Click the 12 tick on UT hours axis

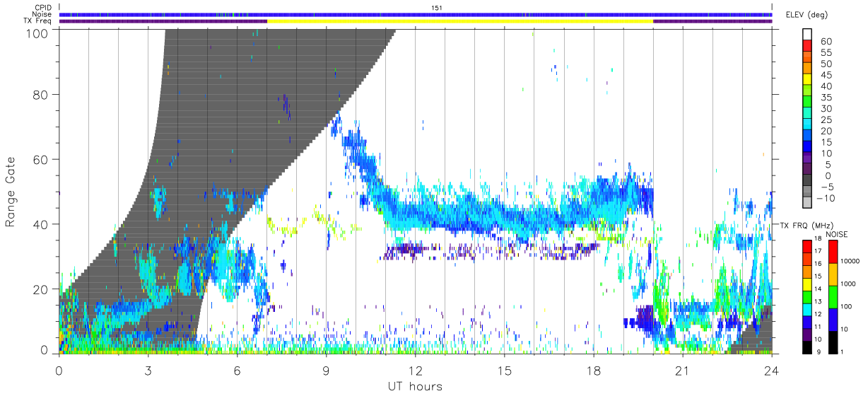(416, 371)
